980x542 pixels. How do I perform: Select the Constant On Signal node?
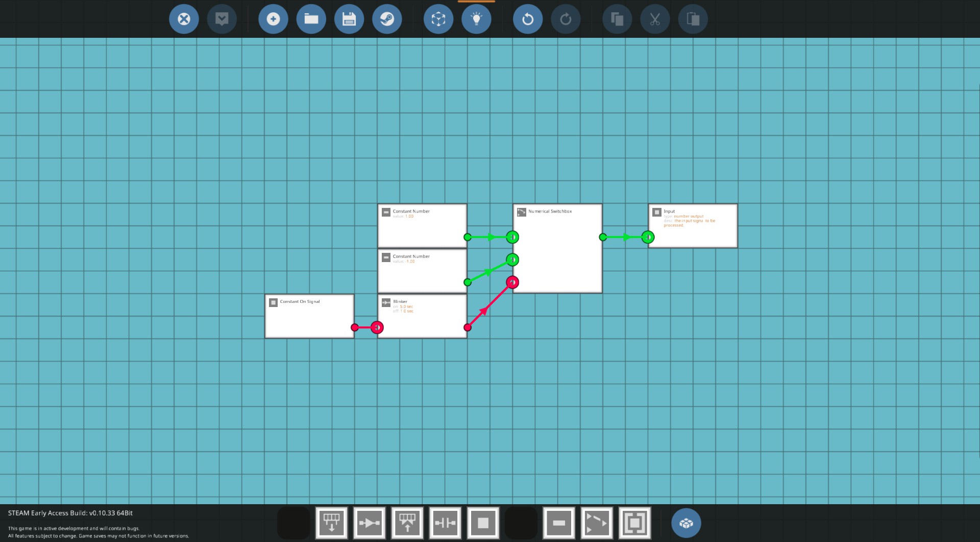point(309,316)
